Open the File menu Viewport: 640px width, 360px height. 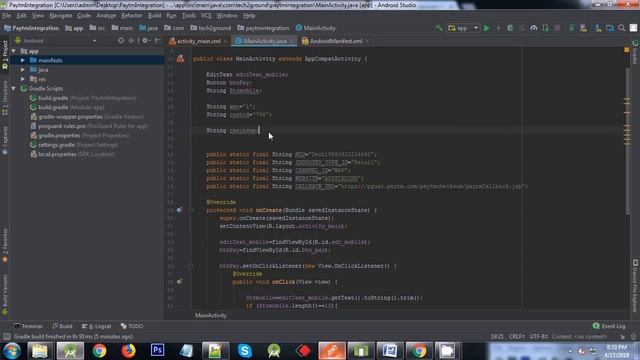coord(7,16)
